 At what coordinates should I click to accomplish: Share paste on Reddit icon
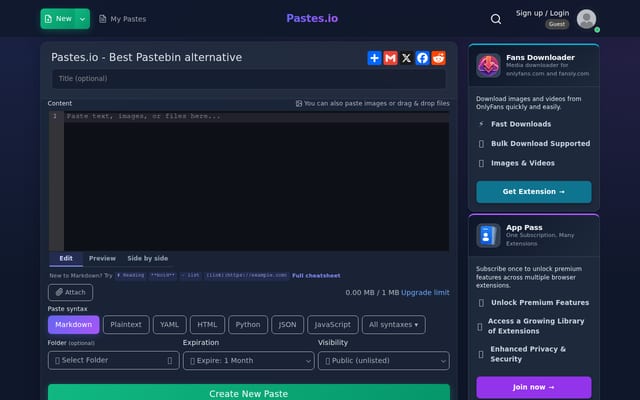pyautogui.click(x=438, y=58)
